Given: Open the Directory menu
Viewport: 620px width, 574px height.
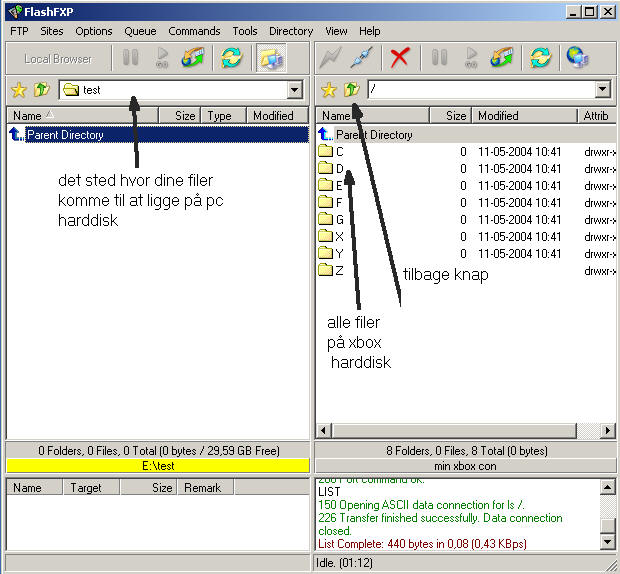Looking at the screenshot, I should [x=291, y=31].
